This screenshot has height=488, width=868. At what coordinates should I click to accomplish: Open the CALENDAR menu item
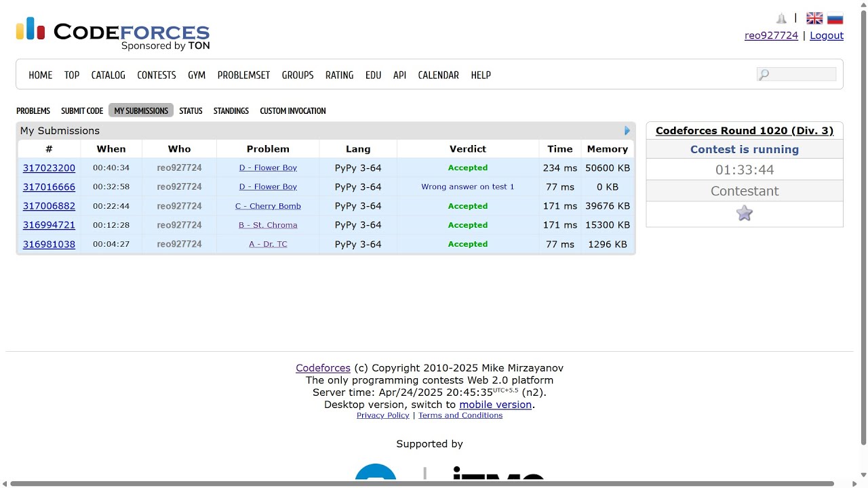439,75
